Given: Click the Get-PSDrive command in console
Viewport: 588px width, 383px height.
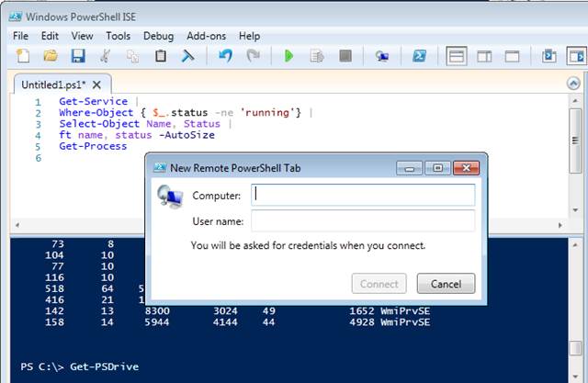Looking at the screenshot, I should (104, 366).
